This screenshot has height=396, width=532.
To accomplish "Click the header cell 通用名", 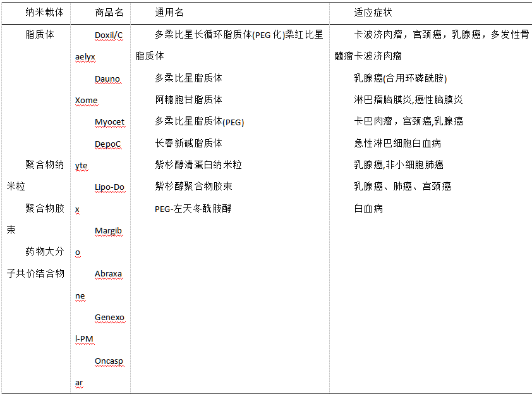I will click(x=169, y=13).
